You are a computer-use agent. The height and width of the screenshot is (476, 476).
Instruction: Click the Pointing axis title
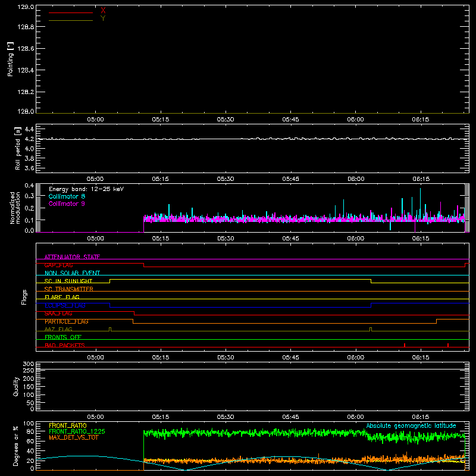11,59
